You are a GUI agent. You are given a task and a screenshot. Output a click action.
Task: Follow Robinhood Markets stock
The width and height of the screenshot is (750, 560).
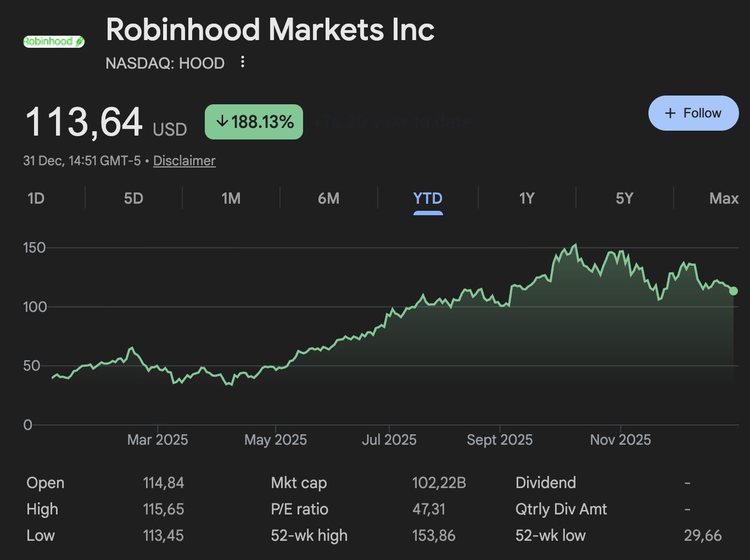693,113
